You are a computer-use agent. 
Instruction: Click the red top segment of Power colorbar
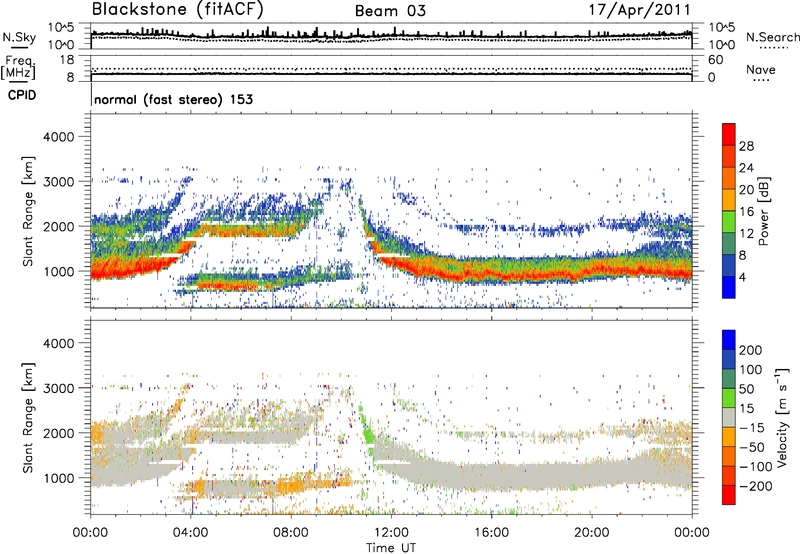[729, 135]
